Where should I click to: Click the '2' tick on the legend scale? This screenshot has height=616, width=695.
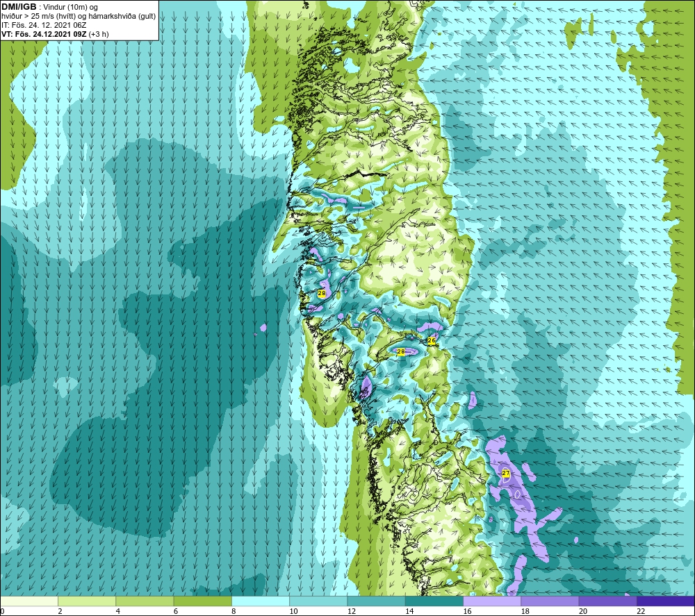point(60,611)
